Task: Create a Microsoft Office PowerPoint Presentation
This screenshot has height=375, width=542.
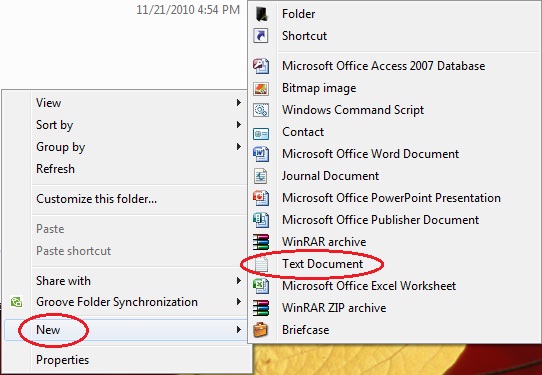Action: (391, 198)
